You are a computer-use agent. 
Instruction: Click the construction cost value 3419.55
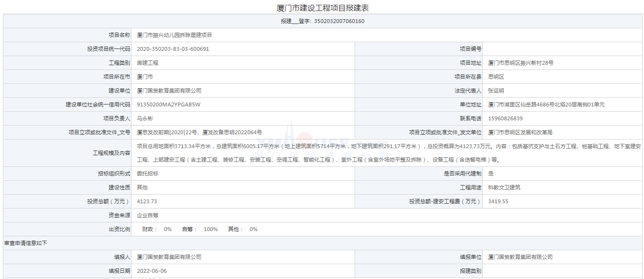498,201
